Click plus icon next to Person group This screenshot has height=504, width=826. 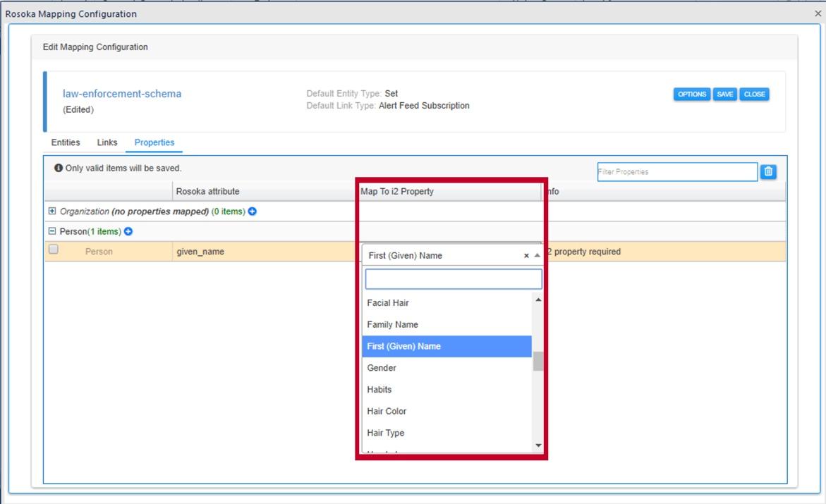128,232
